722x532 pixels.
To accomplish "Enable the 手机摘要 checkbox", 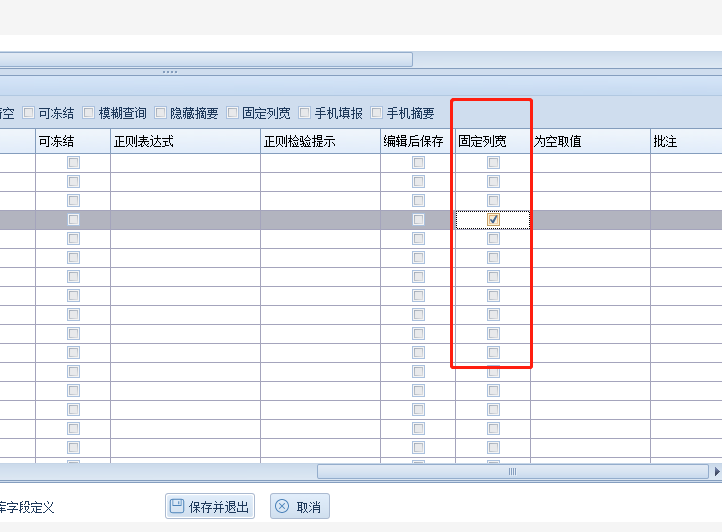I will tap(377, 114).
